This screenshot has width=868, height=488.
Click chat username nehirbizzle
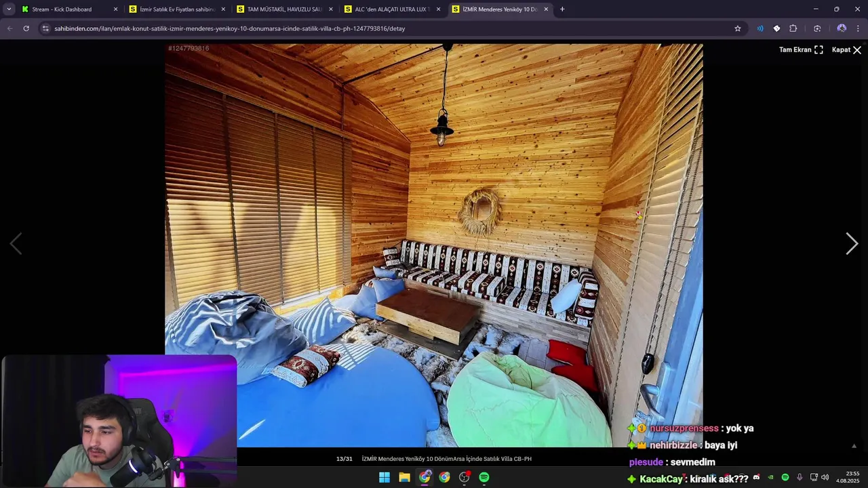[x=673, y=445]
